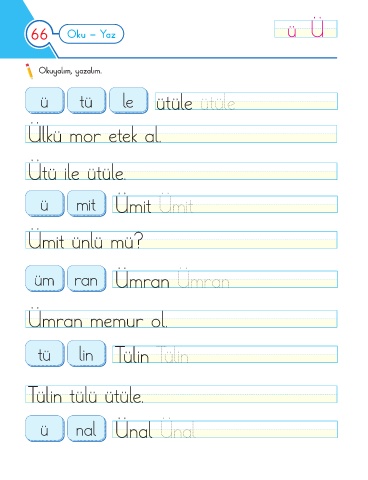The width and height of the screenshot is (368, 480).
Task: Click the page number 66 circle
Action: coord(39,34)
